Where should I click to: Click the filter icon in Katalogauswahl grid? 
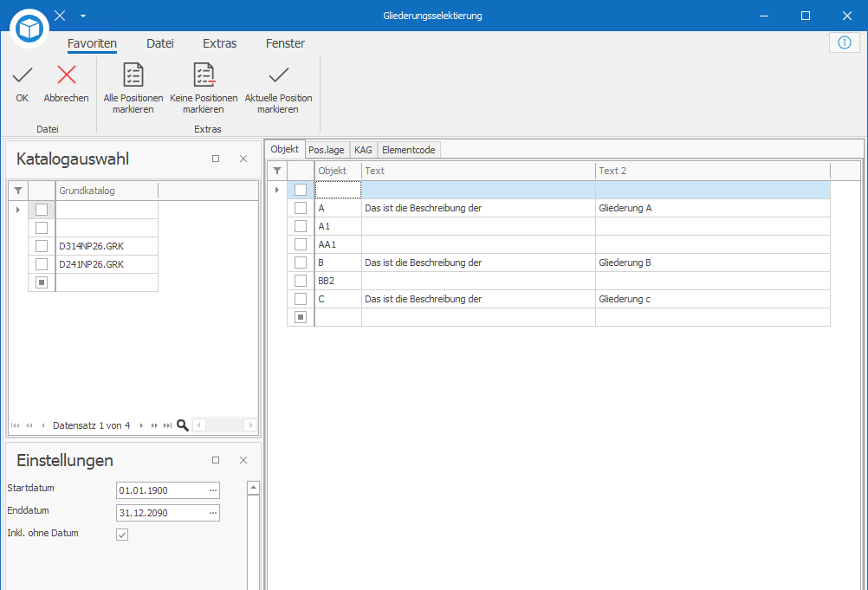18,191
